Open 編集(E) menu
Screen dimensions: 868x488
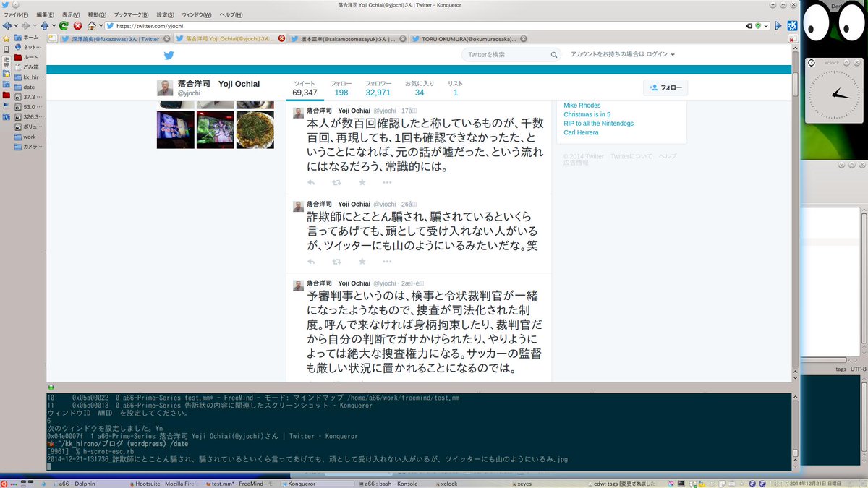(46, 14)
